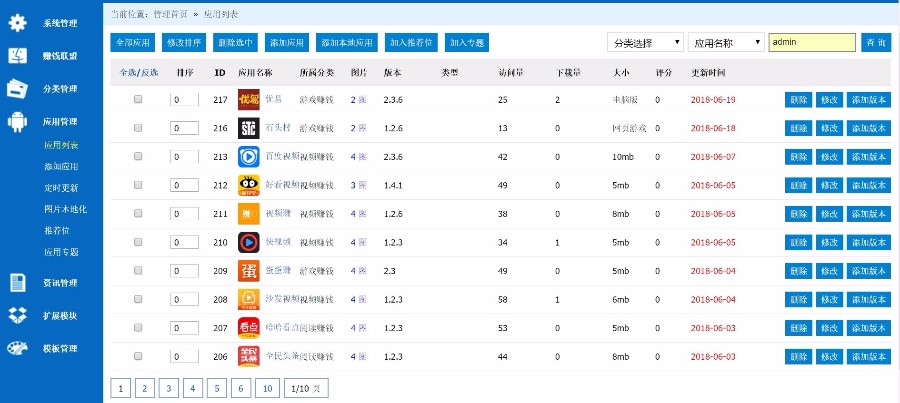Click the 修改排序 button

coord(184,42)
